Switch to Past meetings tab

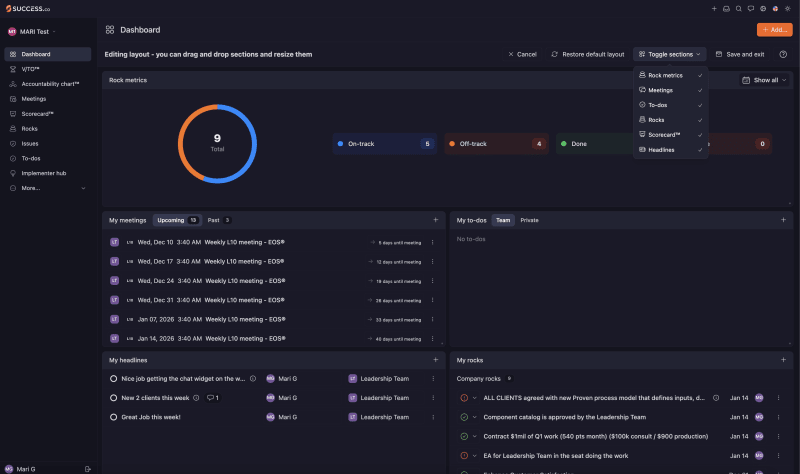(219, 220)
